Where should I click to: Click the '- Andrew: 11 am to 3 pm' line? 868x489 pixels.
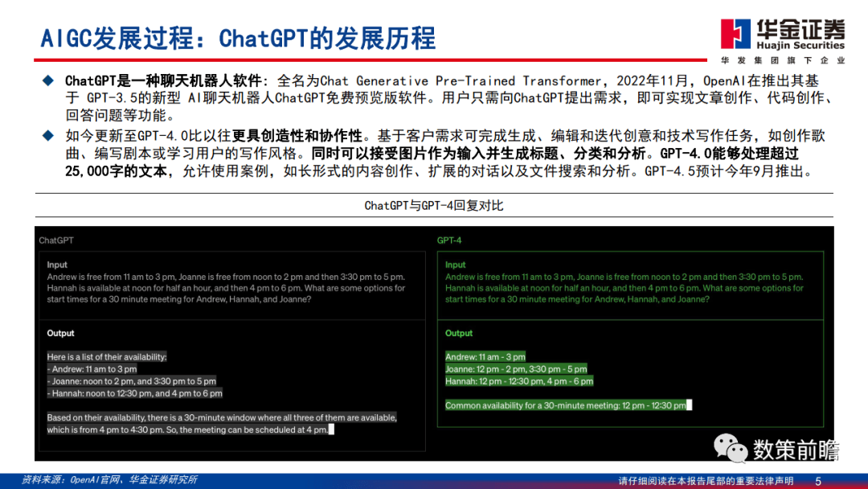pyautogui.click(x=92, y=369)
